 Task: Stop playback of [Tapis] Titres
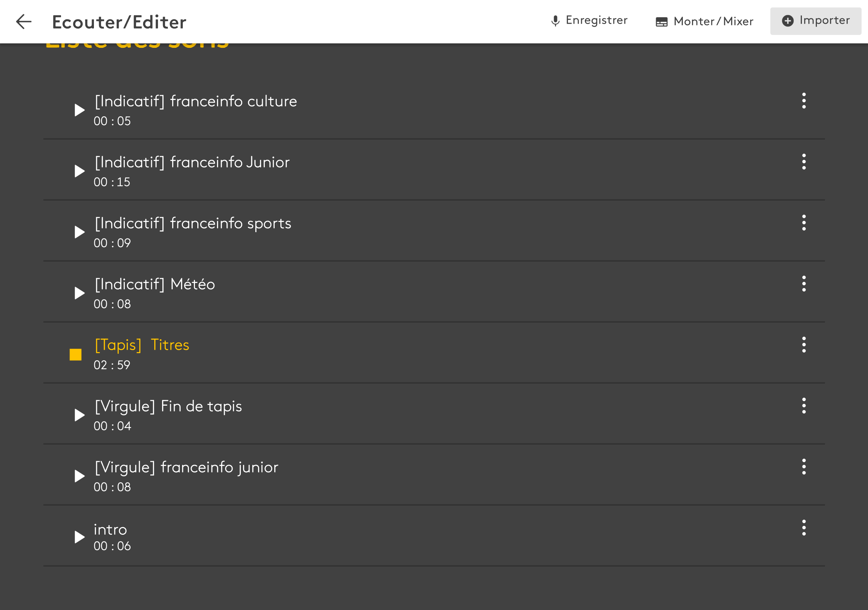76,354
